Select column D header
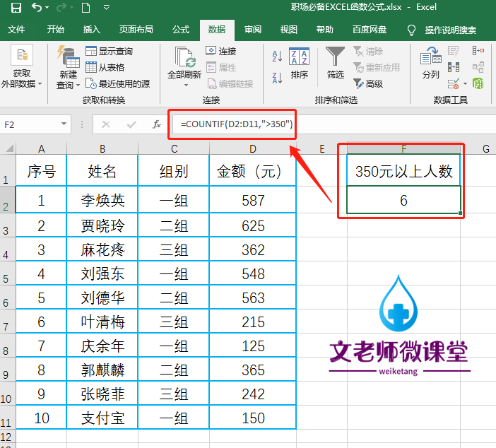This screenshot has width=496, height=448. 252,148
